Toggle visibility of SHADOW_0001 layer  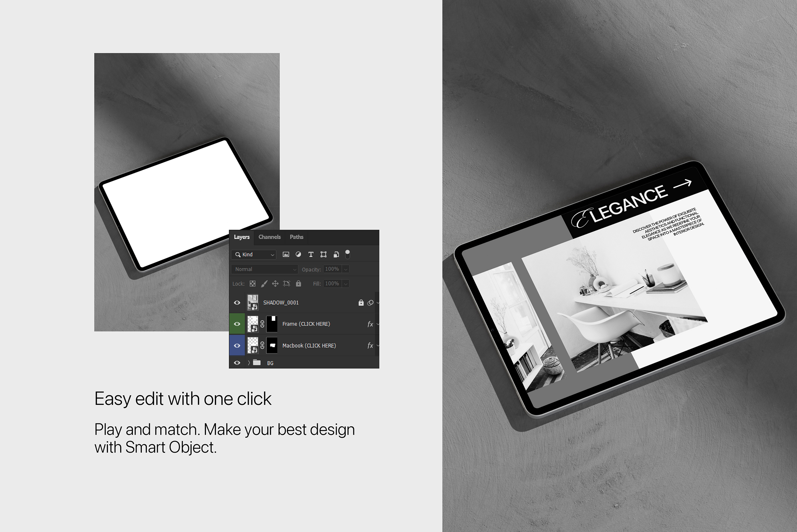(236, 303)
